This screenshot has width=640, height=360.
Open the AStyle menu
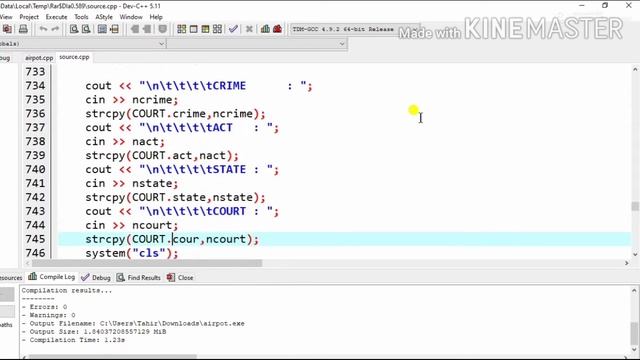tap(104, 17)
